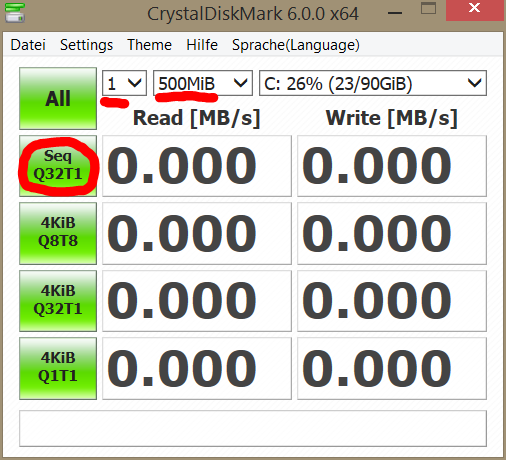Click the 4KiB Q1T1 read result value
This screenshot has width=506, height=460.
pos(197,368)
